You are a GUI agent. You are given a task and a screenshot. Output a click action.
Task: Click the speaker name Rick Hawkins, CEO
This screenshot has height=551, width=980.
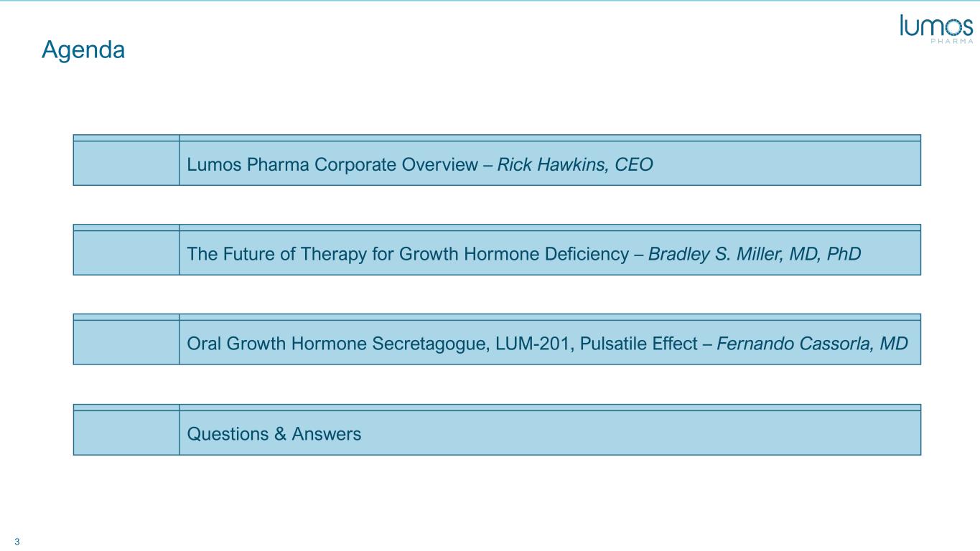pyautogui.click(x=575, y=165)
